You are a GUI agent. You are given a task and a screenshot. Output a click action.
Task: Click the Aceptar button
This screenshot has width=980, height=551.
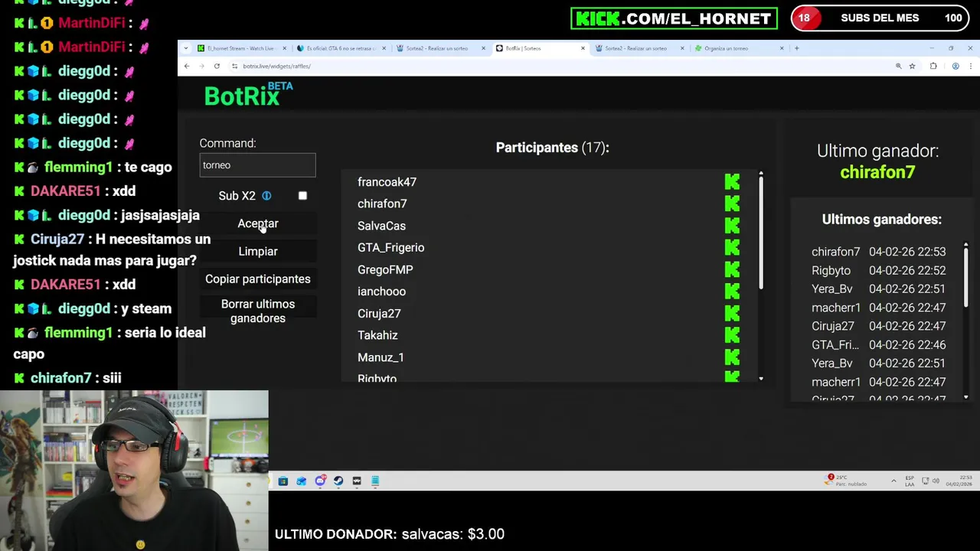[258, 223]
